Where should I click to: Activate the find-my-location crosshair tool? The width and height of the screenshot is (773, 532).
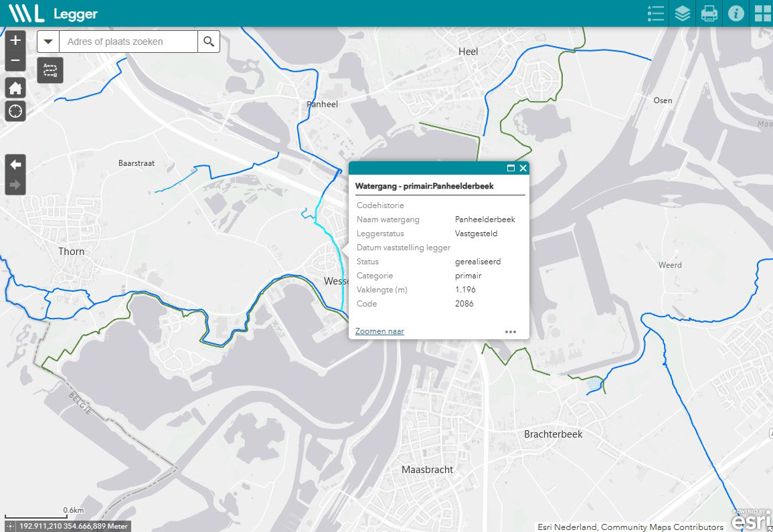15,111
